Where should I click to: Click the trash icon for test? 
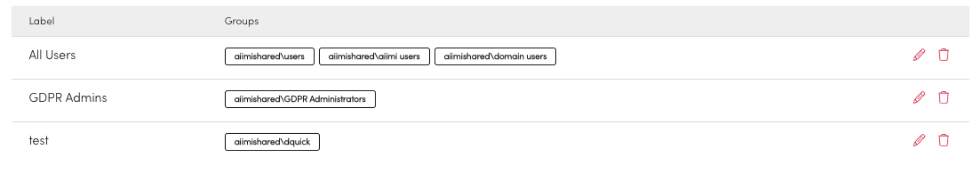(x=944, y=140)
